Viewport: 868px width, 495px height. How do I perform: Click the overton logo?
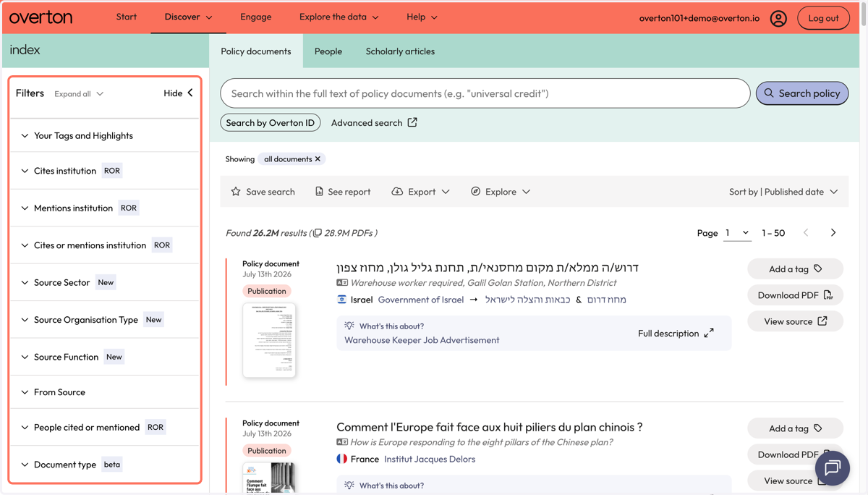click(x=41, y=17)
